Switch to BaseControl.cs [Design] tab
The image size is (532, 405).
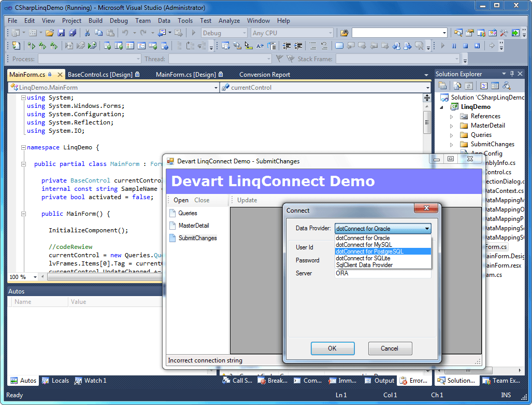(103, 74)
